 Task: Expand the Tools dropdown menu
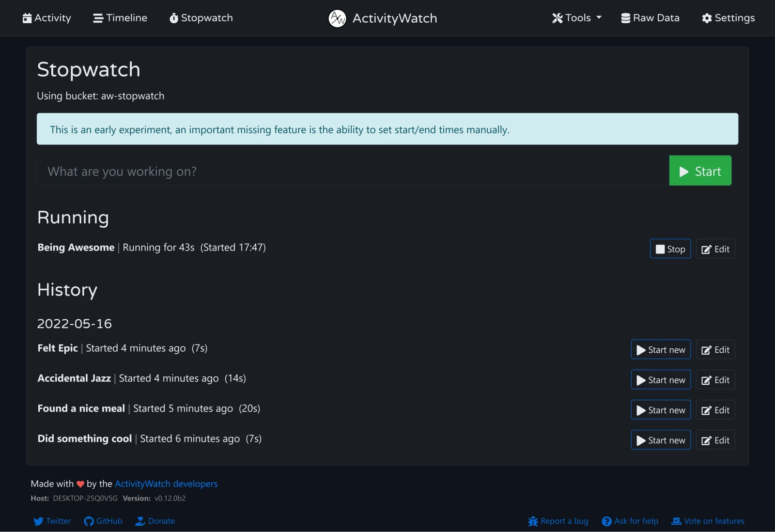pyautogui.click(x=576, y=18)
